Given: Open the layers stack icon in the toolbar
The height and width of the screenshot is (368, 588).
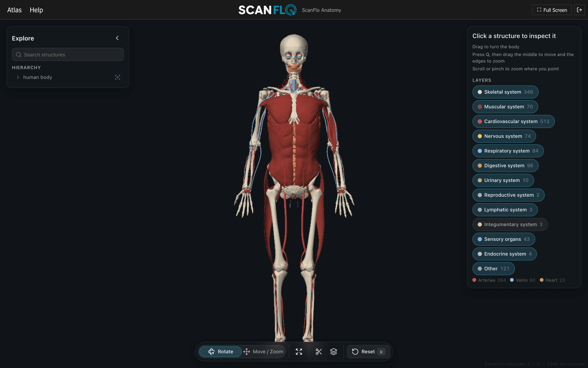Looking at the screenshot, I should 334,352.
